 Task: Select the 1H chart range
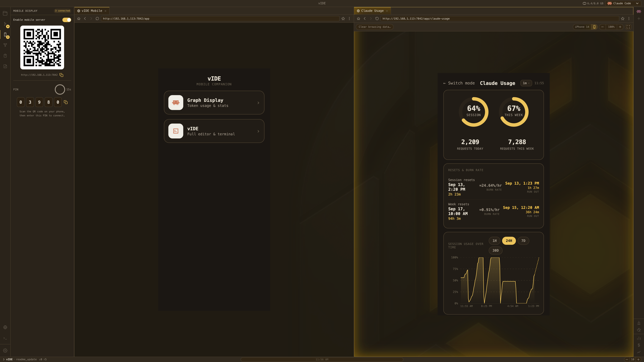tap(494, 241)
